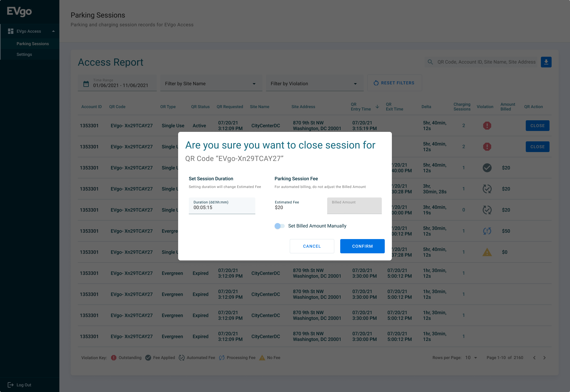Click Active status in first row

[199, 126]
